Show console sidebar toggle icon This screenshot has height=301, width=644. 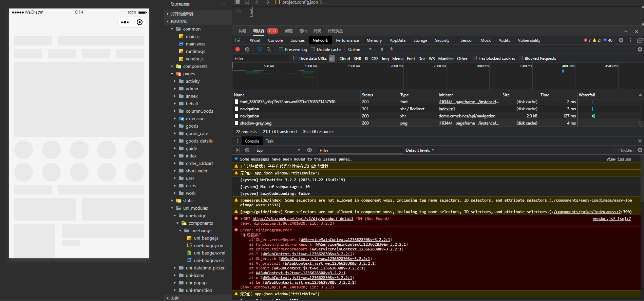pyautogui.click(x=238, y=150)
